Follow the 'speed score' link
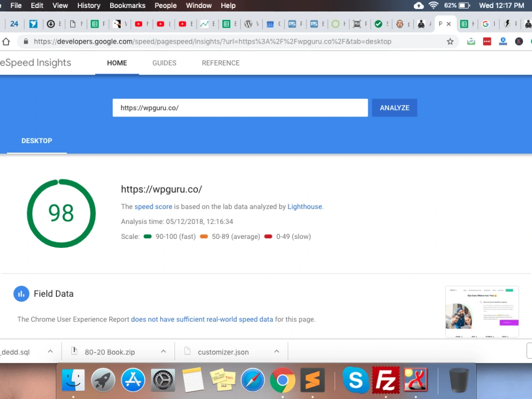 [x=153, y=206]
